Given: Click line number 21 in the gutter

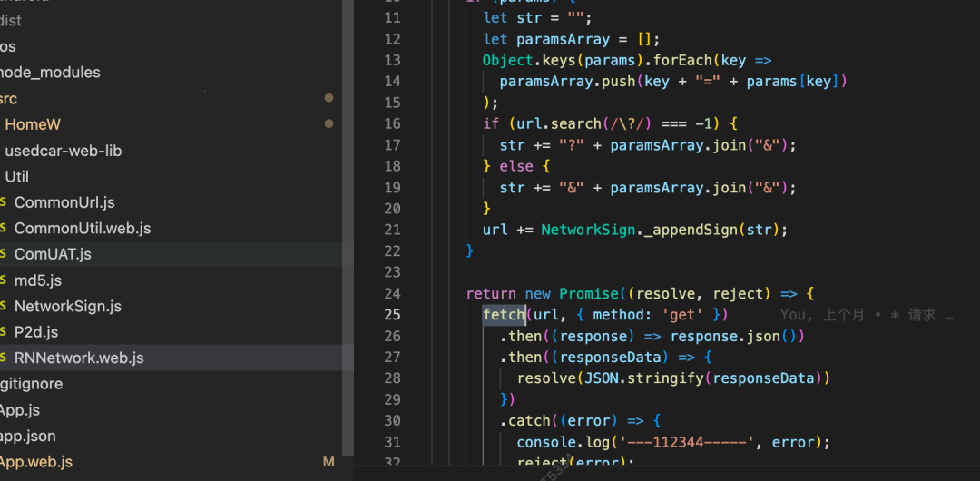Looking at the screenshot, I should pyautogui.click(x=392, y=230).
